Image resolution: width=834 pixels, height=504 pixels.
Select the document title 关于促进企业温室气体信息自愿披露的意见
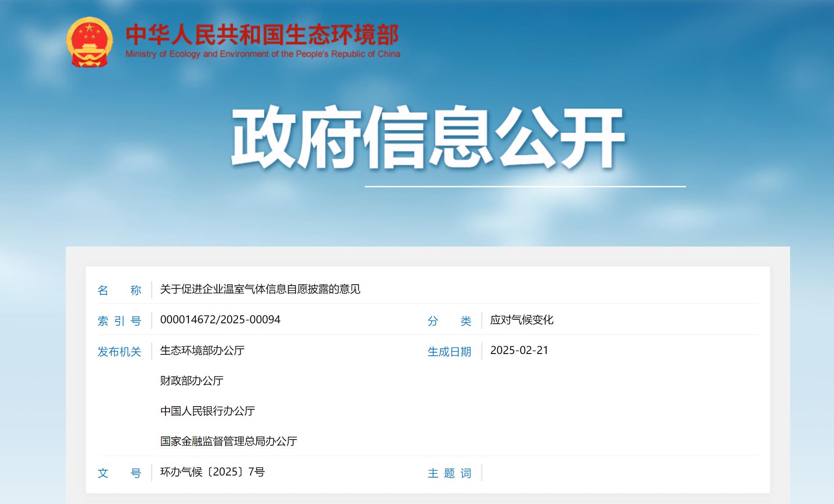[260, 289]
